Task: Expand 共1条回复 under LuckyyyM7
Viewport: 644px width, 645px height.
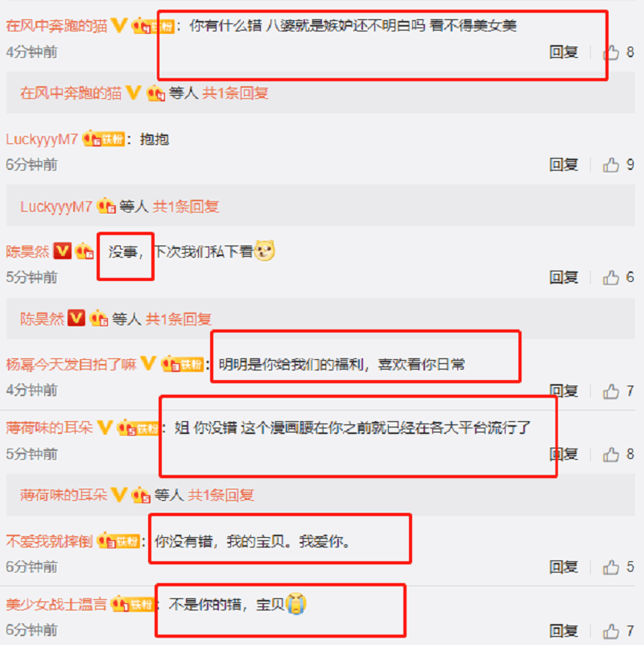Action: (185, 206)
